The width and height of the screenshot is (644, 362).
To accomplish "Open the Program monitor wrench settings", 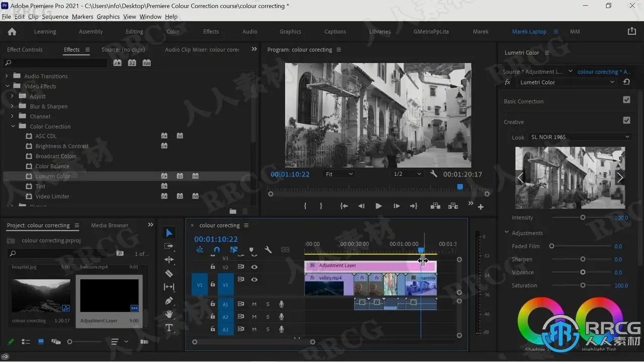I will (434, 174).
